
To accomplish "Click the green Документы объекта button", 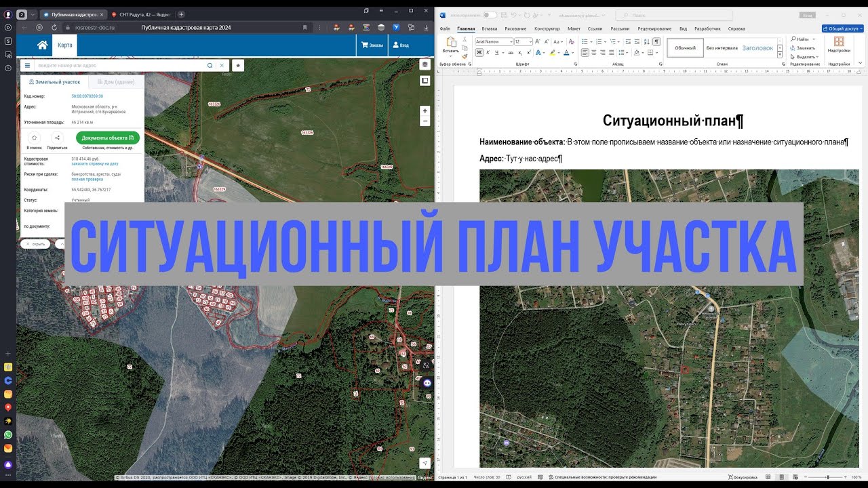I will pos(107,138).
